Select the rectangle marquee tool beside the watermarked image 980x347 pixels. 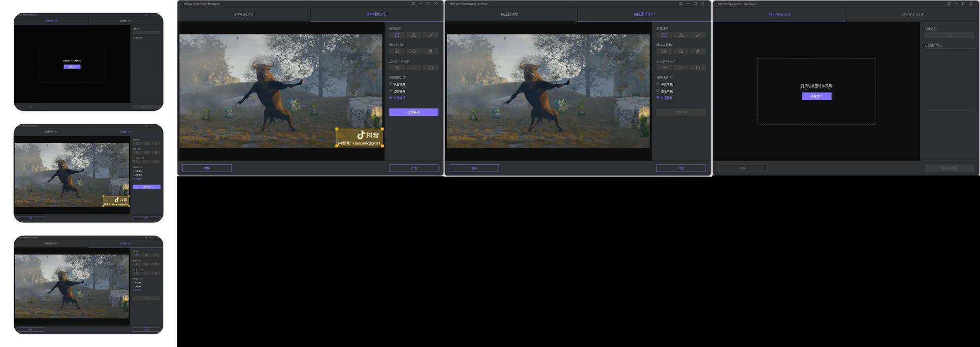397,35
